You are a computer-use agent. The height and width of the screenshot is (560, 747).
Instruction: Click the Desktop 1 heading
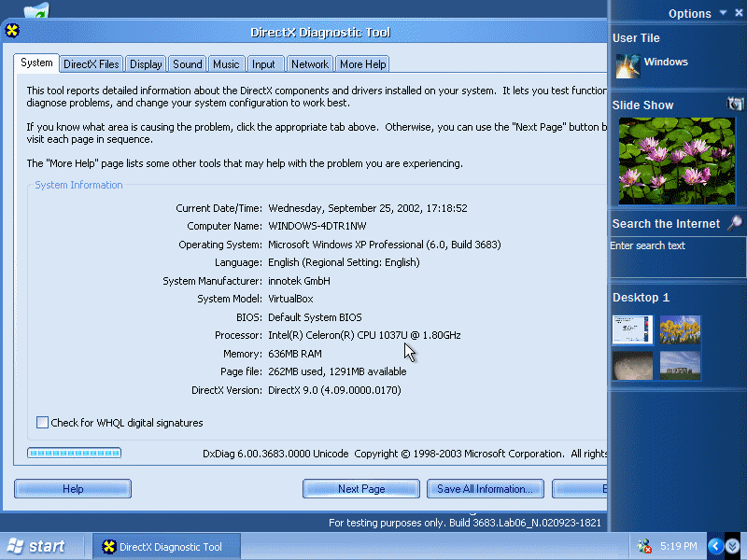(641, 298)
